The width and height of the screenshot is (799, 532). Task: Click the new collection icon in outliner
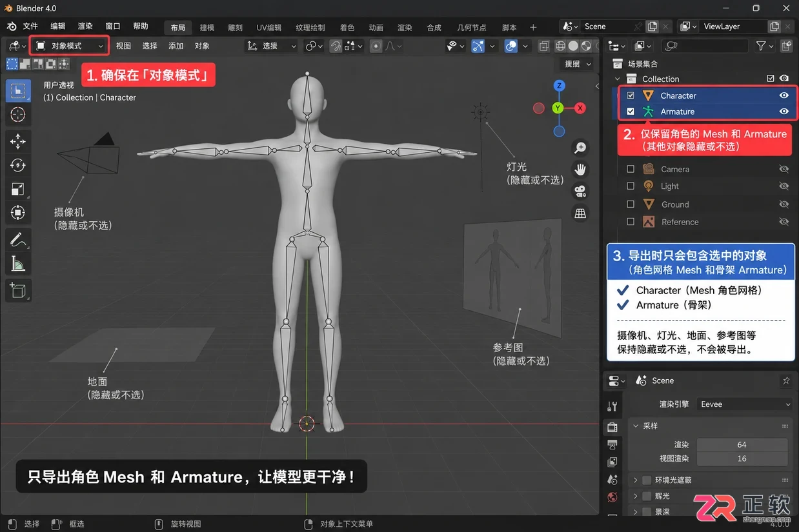pos(786,46)
